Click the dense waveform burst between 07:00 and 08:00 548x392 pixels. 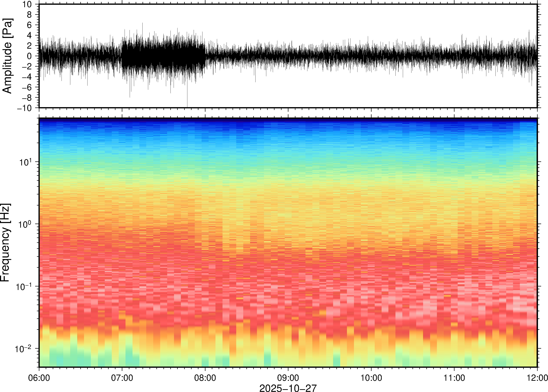[x=163, y=56]
